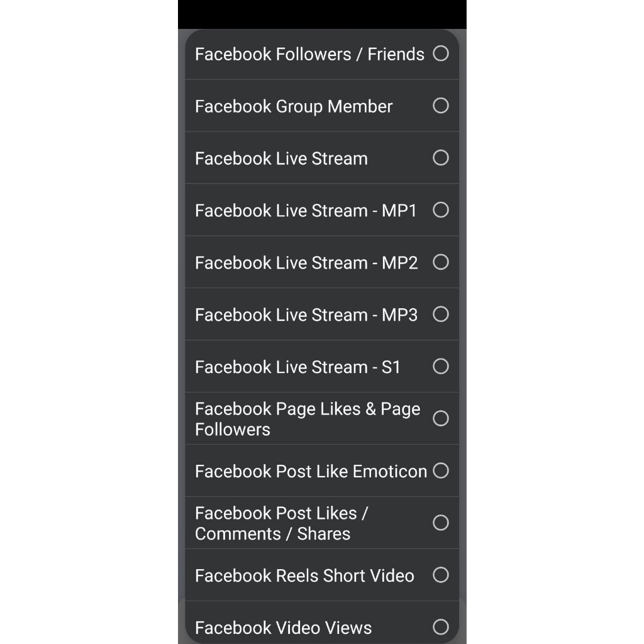Viewport: 644px width, 644px height.
Task: Tap the "Facebook Video Views" option text
Action: coord(283,628)
